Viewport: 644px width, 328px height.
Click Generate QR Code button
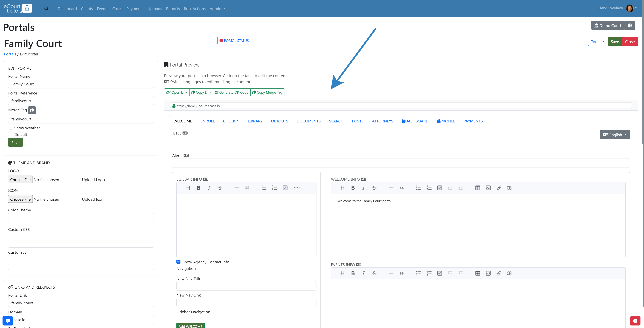point(232,92)
